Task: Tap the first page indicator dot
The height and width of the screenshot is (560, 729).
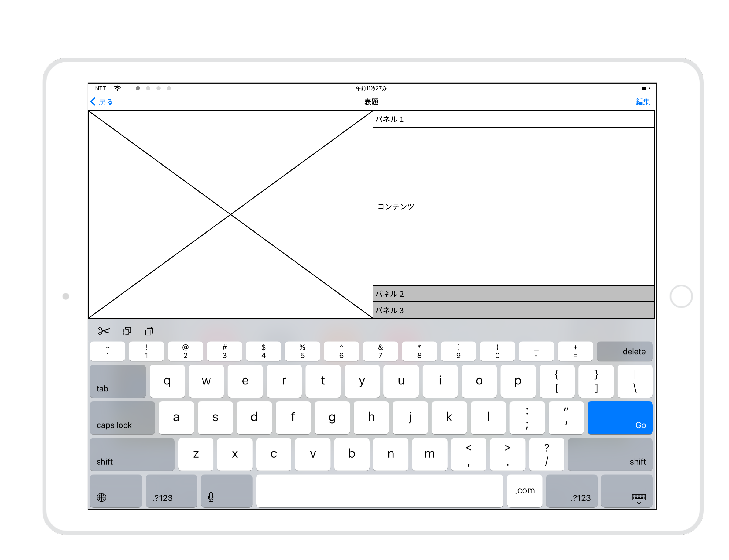Action: click(138, 88)
